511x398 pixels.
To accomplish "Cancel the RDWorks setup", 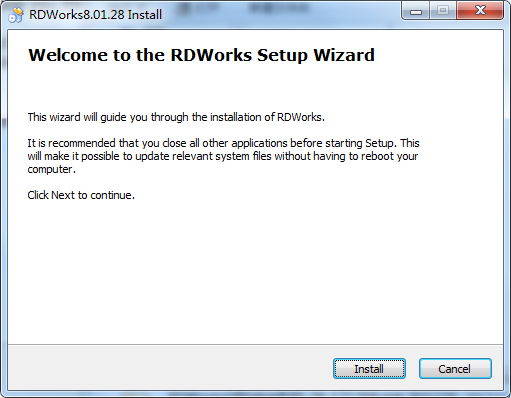I will [455, 369].
